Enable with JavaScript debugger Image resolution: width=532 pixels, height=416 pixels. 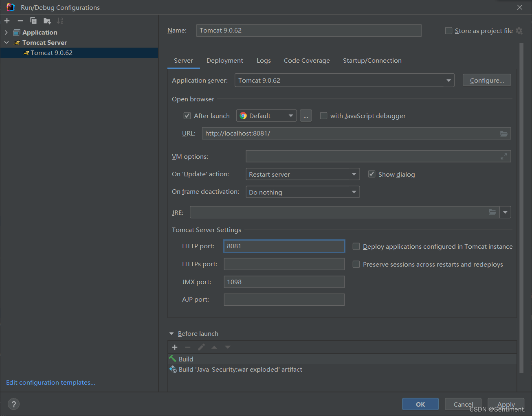click(x=323, y=116)
